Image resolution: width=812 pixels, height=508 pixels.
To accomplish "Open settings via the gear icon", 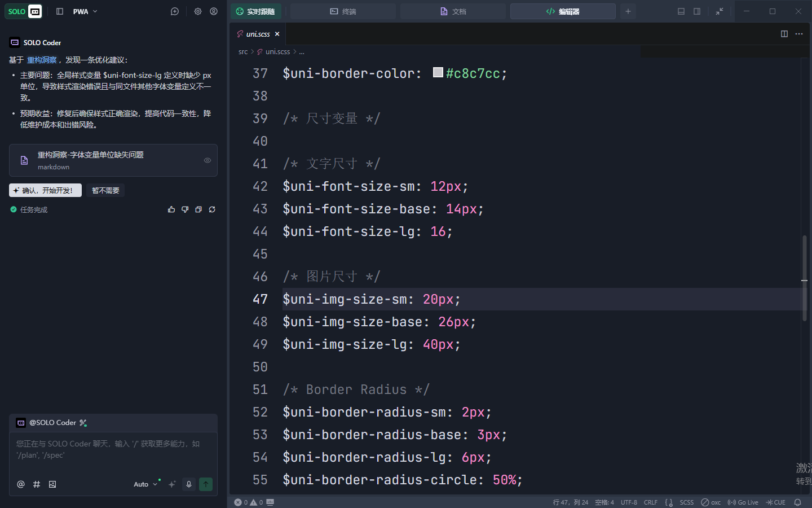I will coord(198,11).
